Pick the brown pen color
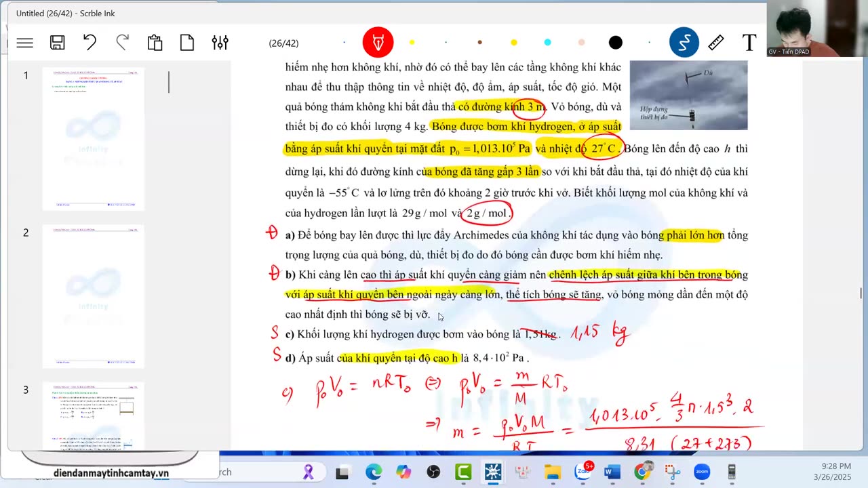 tap(479, 43)
